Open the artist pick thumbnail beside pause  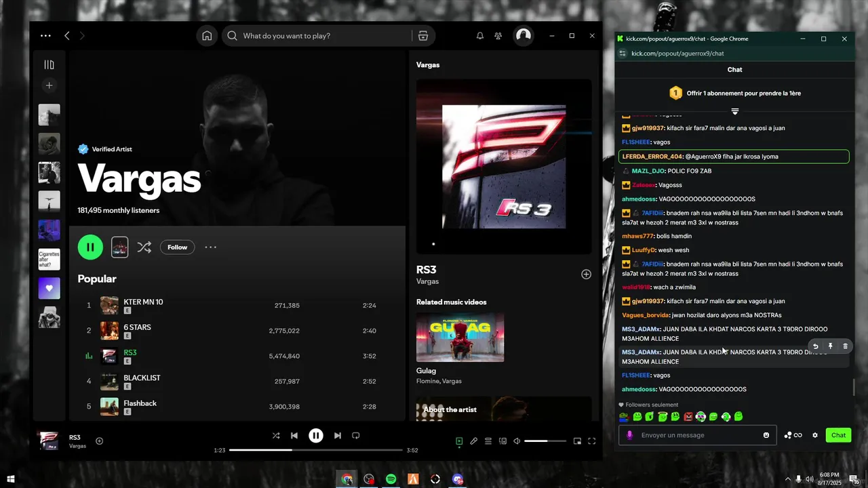tap(119, 247)
